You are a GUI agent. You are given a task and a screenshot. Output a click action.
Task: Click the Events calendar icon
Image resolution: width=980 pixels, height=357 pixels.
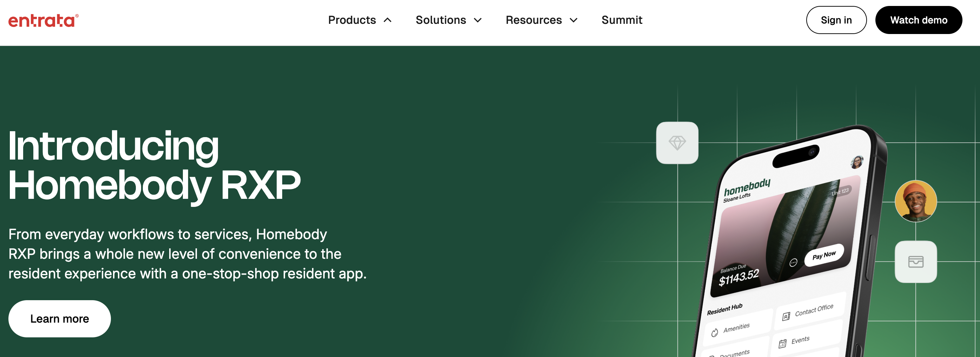point(782,344)
